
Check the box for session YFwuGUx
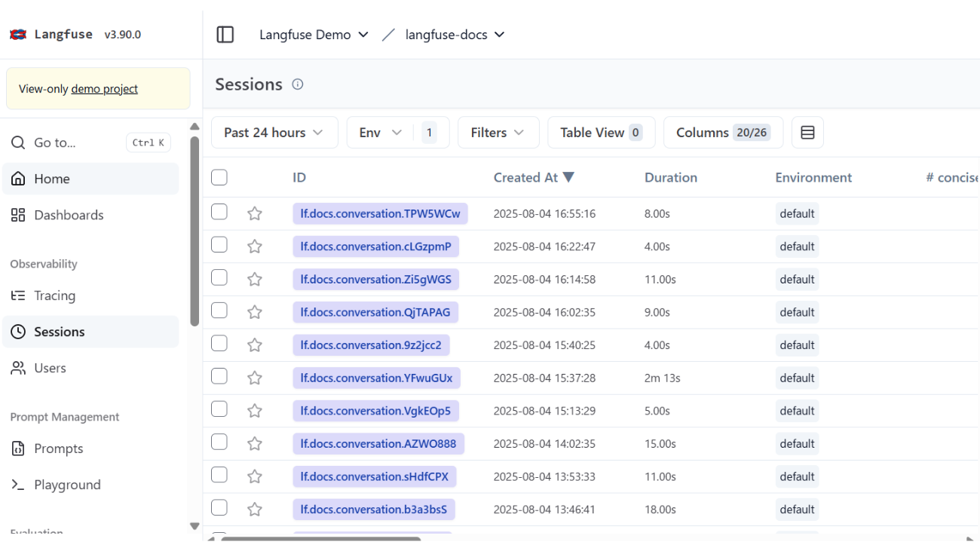[219, 376]
